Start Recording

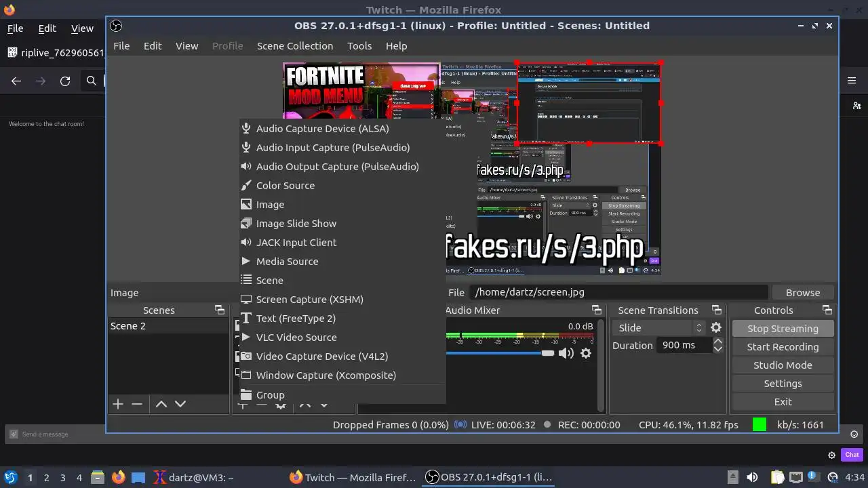pos(783,347)
